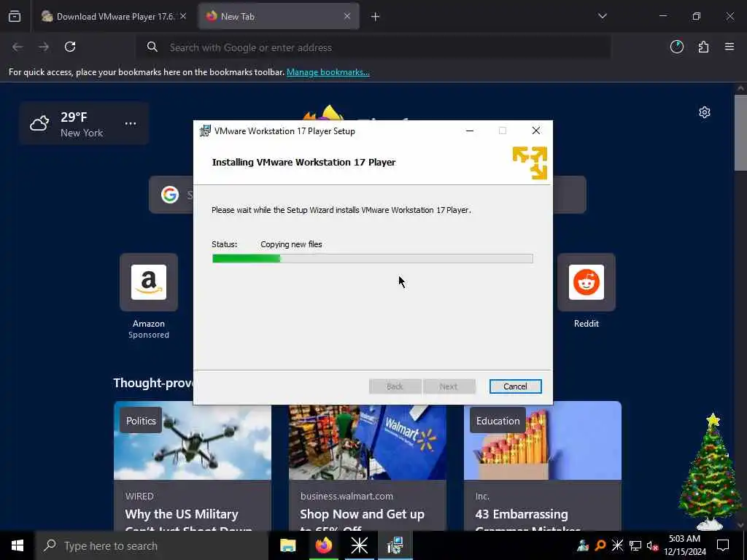Open the Windows Start menu
Screen dimensions: 747x560
pyautogui.click(x=18, y=545)
